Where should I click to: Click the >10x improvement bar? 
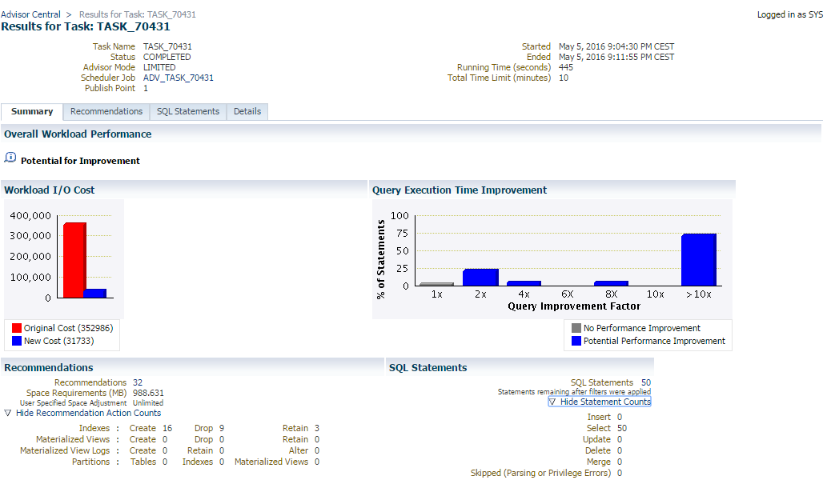[x=698, y=259]
